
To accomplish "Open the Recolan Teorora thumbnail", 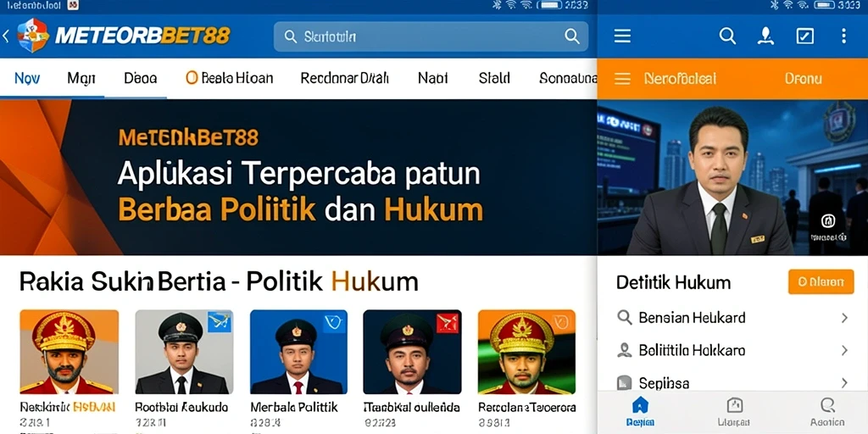I will pyautogui.click(x=526, y=352).
